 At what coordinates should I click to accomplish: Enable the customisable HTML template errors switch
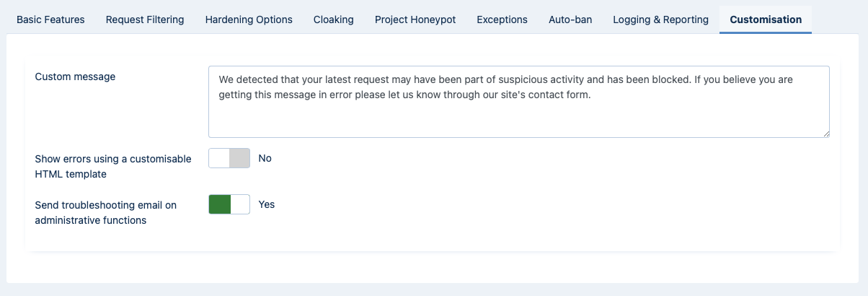pyautogui.click(x=229, y=158)
